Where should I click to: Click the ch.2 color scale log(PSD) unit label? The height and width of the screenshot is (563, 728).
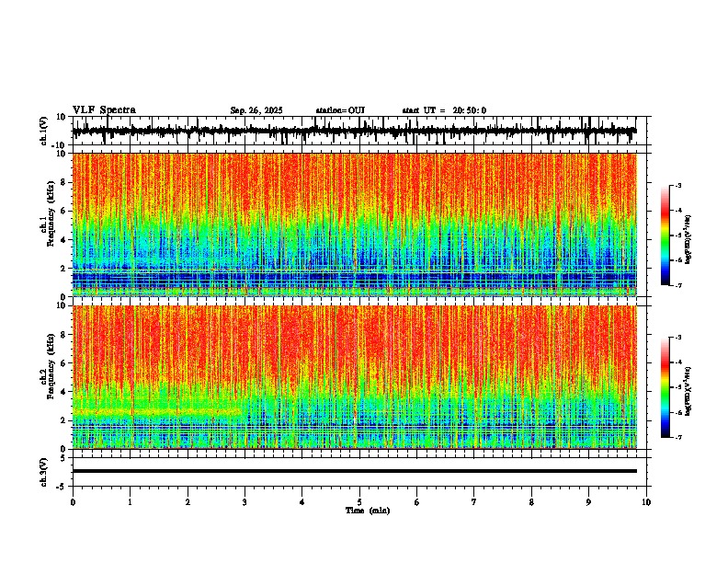688,390
